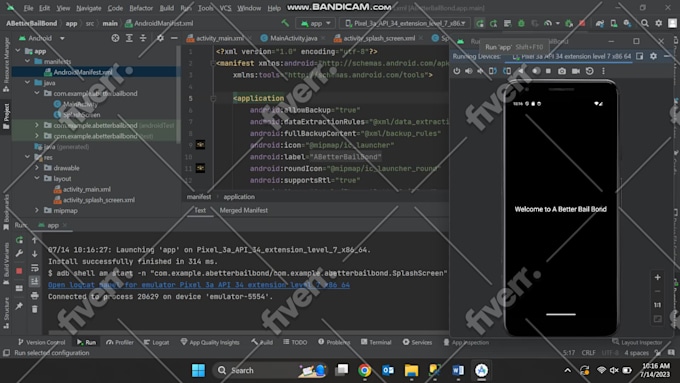Open the emulator toolbar three-dot menu
Image resolution: width=680 pixels, height=383 pixels.
[603, 71]
